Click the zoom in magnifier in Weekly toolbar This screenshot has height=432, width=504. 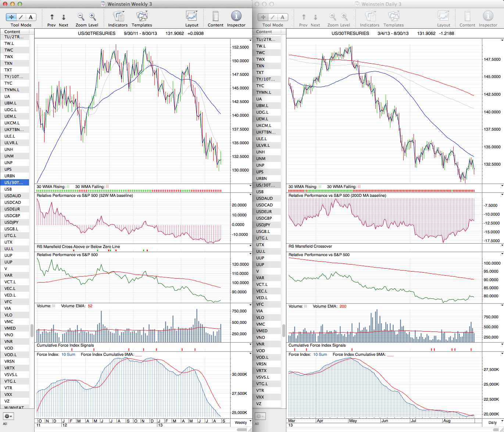point(93,17)
